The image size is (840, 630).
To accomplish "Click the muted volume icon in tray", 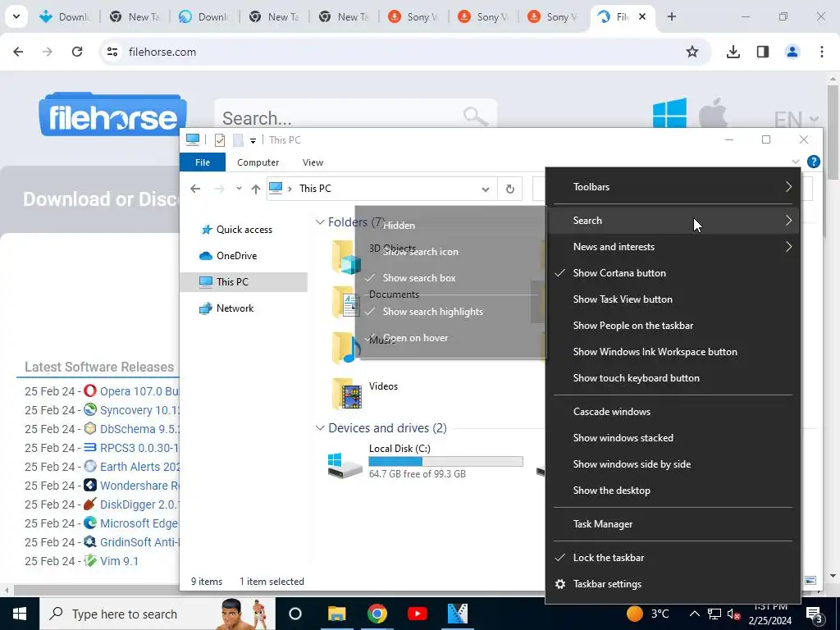I will [x=733, y=614].
